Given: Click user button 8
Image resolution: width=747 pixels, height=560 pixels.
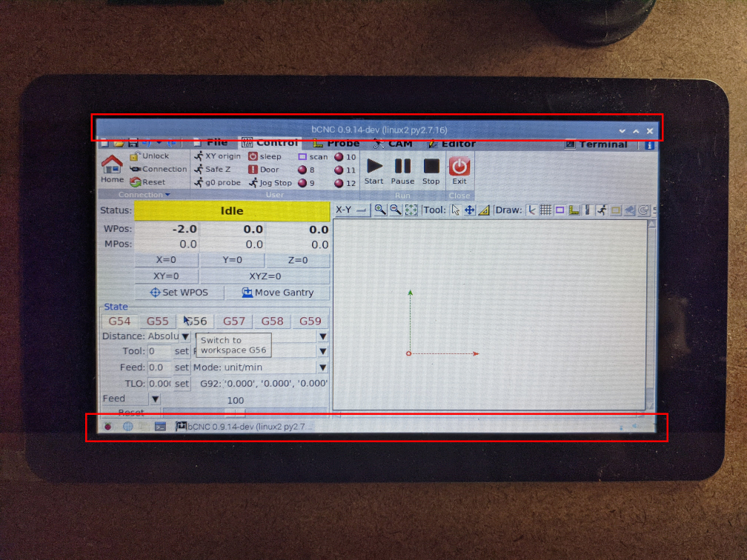Looking at the screenshot, I should [x=306, y=170].
